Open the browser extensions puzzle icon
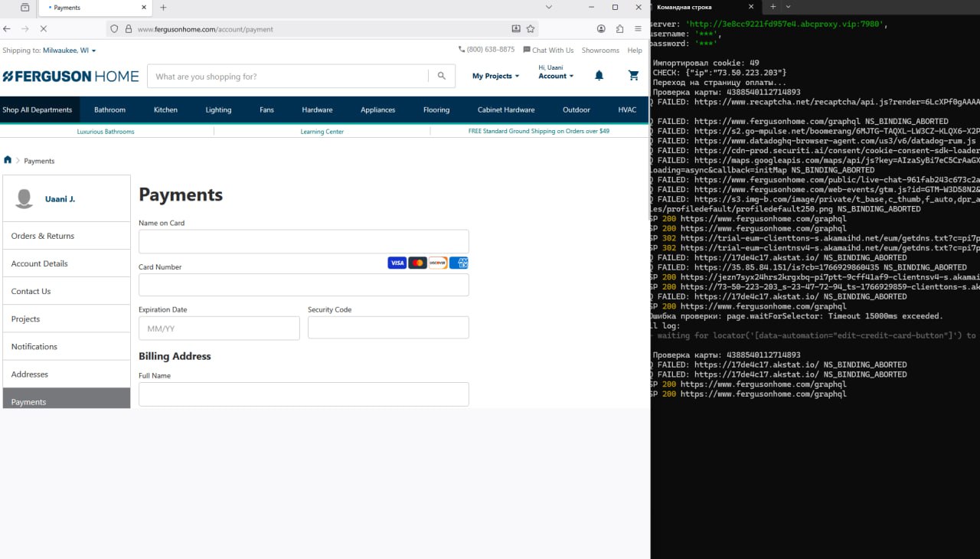The height and width of the screenshot is (559, 980). point(619,29)
